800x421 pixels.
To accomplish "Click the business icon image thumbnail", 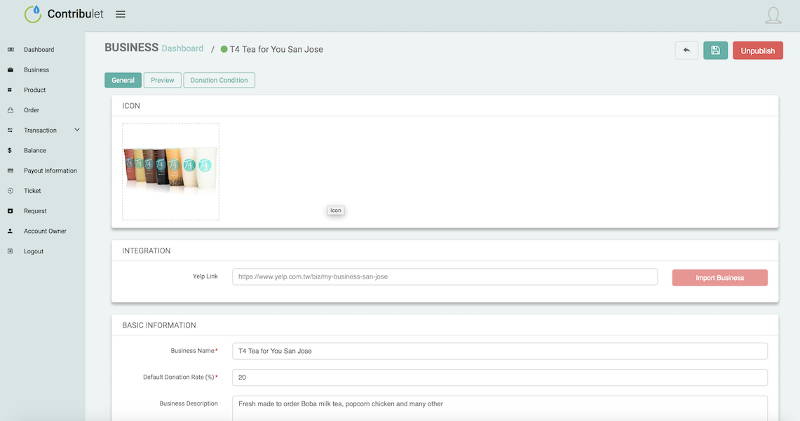I will coord(171,171).
